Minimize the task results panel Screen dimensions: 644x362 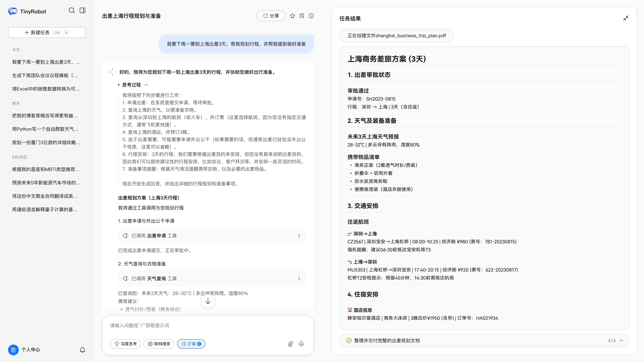click(x=626, y=18)
